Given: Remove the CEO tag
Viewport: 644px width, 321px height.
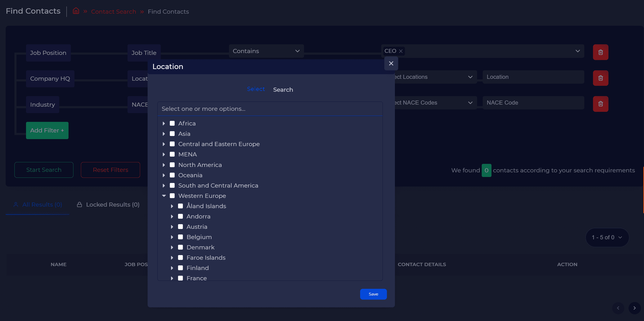Looking at the screenshot, I should (401, 51).
